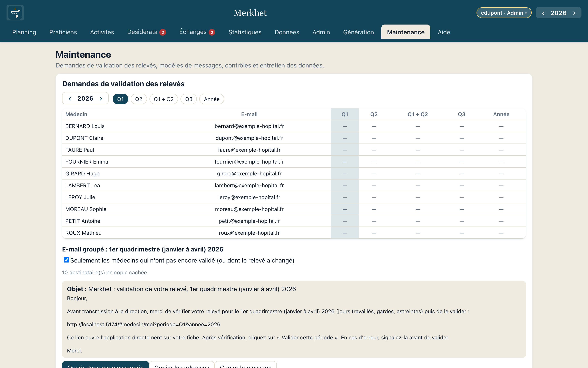
Task: Step back one year in relevés panel
Action: 70,98
